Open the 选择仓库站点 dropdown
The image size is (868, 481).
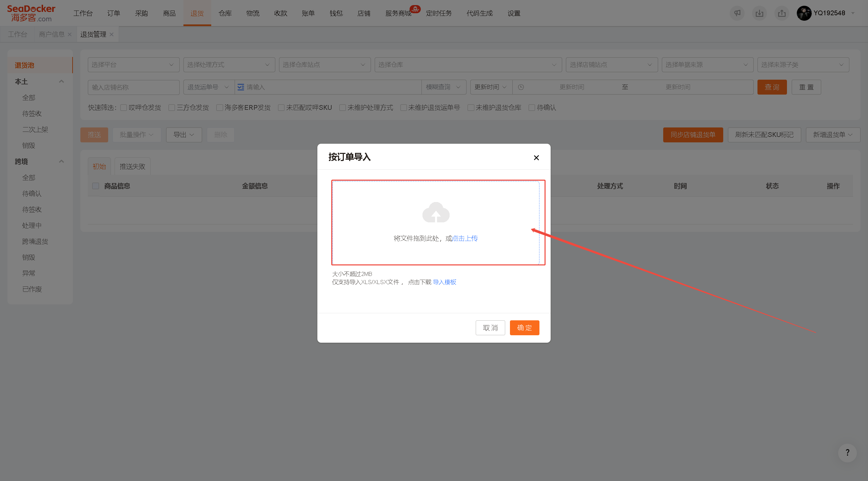(x=325, y=65)
